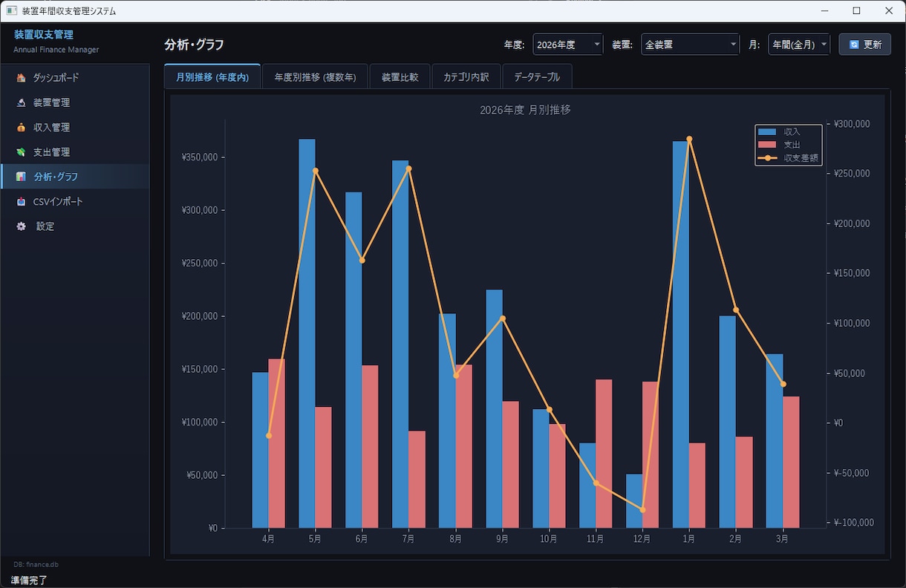This screenshot has width=906, height=588.
Task: Open CSVインポート page
Action: (75, 201)
